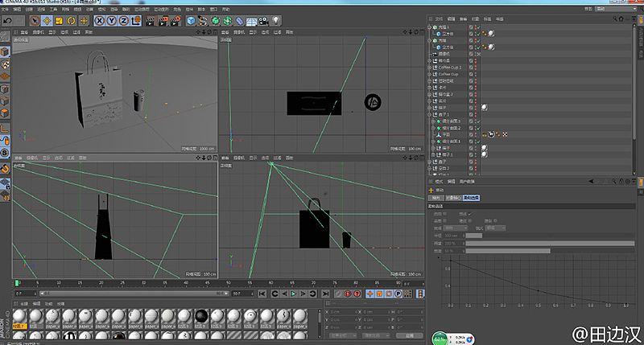Viewport: 644px width, 345px height.
Task: Select the Spline Pen tool icon
Action: [203, 21]
